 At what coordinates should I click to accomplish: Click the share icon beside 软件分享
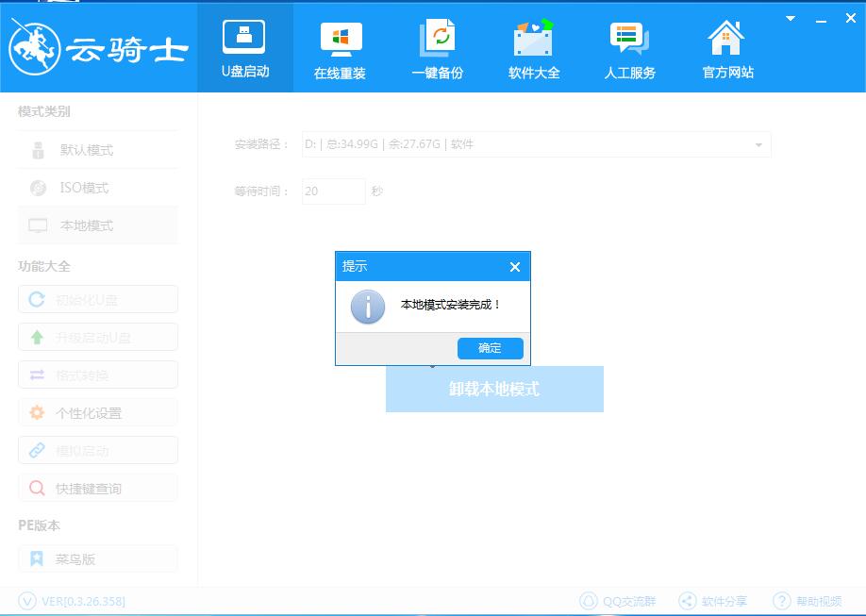click(x=687, y=601)
